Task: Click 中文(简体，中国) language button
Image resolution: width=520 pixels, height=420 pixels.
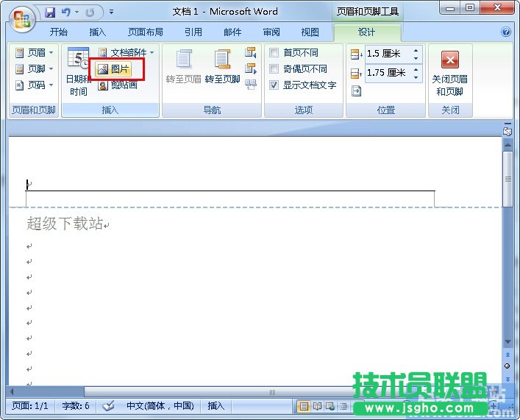Action: click(x=160, y=406)
